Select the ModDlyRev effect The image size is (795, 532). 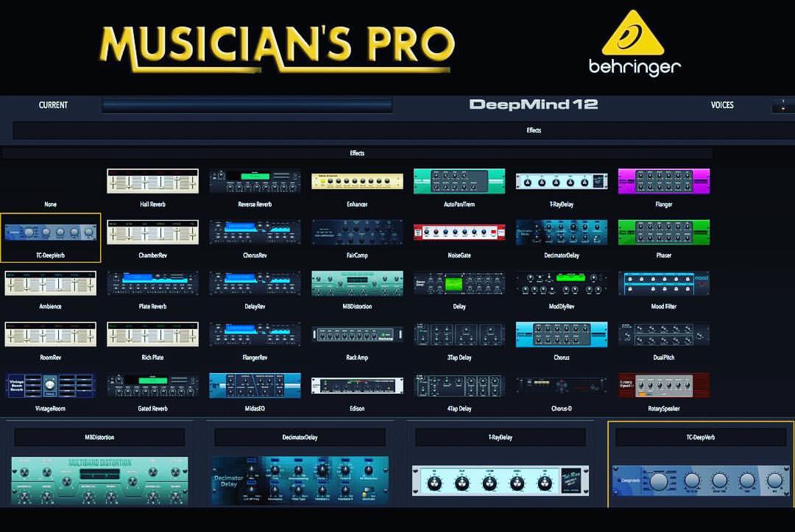(x=561, y=283)
